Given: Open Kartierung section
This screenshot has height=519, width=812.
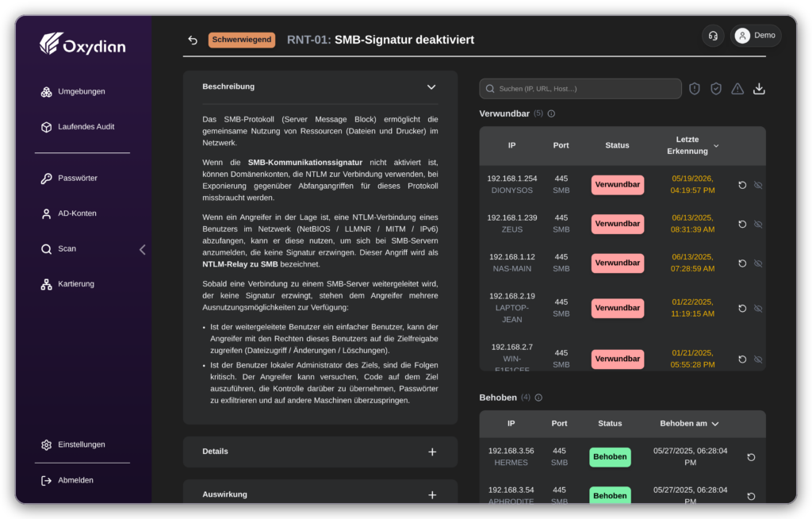Looking at the screenshot, I should point(67,283).
